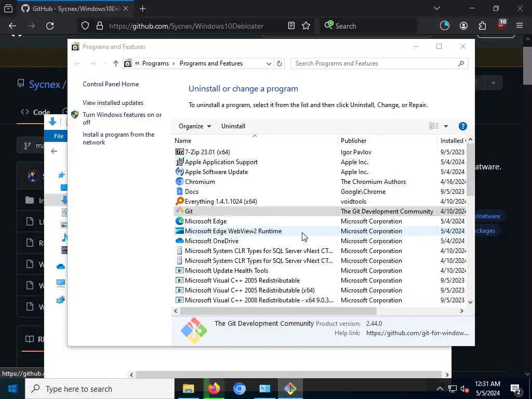Open a new Firefox tab

[142, 9]
